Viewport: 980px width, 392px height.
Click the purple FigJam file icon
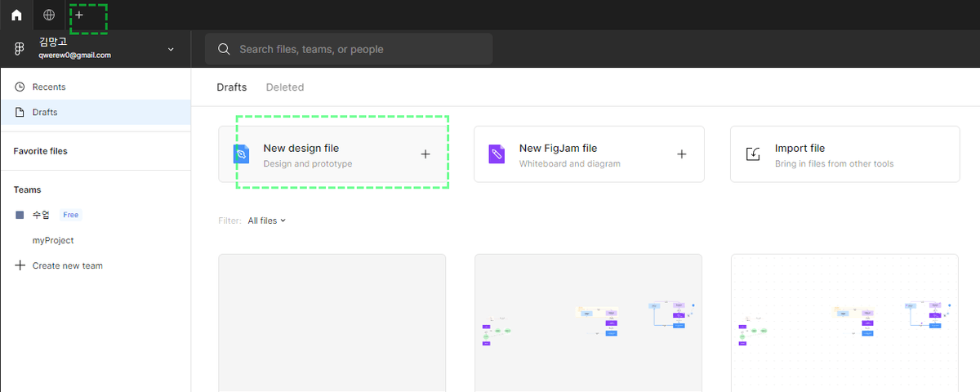[497, 154]
